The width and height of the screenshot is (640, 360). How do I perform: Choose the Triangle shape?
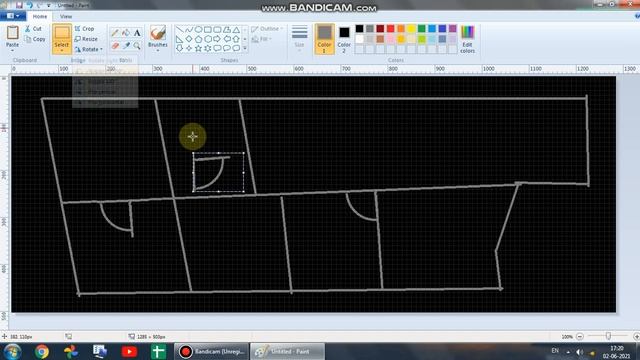click(236, 30)
